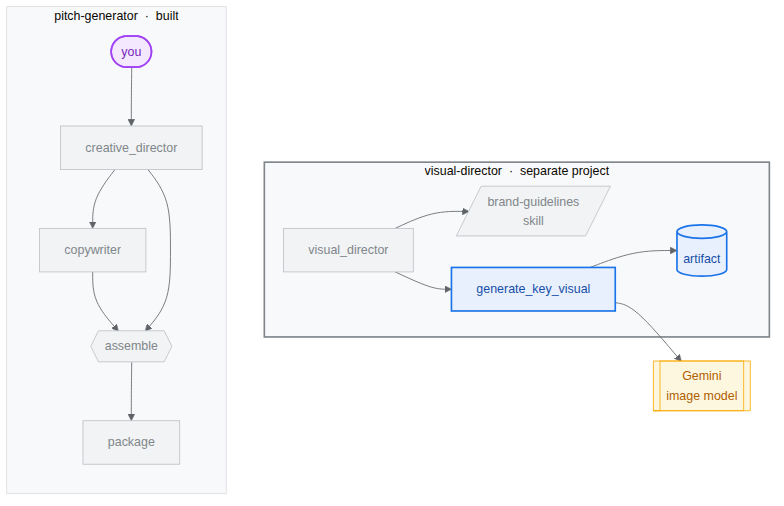Click arrowhead pointing at generate_key_visual

pyautogui.click(x=448, y=289)
